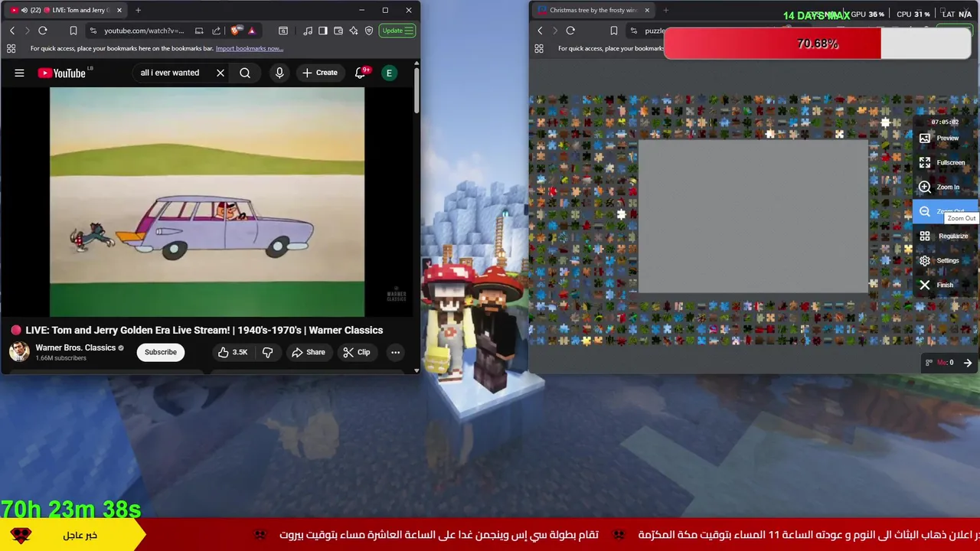Open Brave Shields lion icon
Image resolution: width=980 pixels, height=551 pixels.
tap(235, 31)
